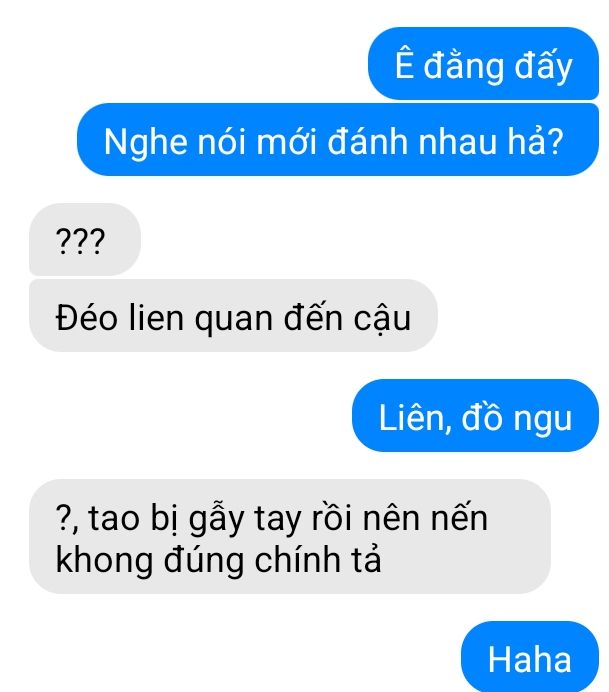Tap the long gray message about "gẫy tay"
Screen dimensions: 609x692
coord(289,536)
